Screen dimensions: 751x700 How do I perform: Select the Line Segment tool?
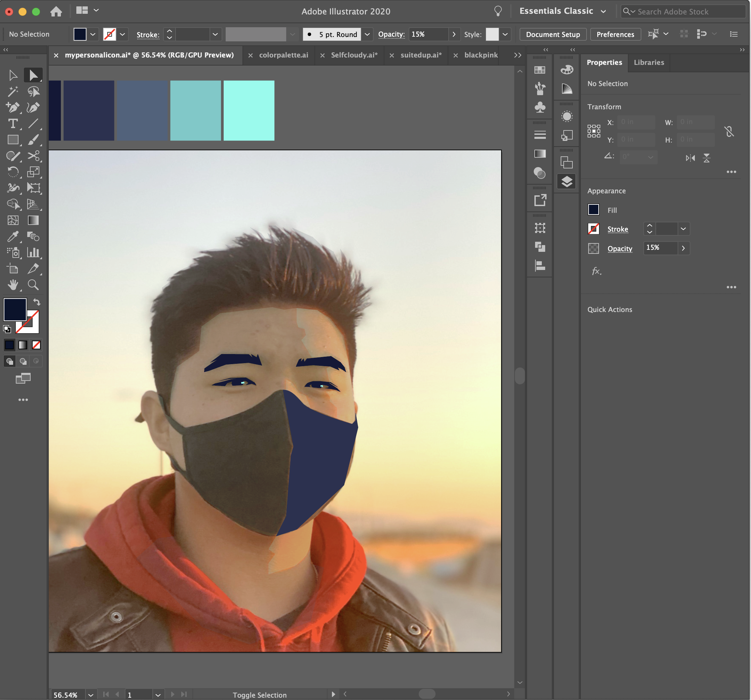[x=33, y=124]
